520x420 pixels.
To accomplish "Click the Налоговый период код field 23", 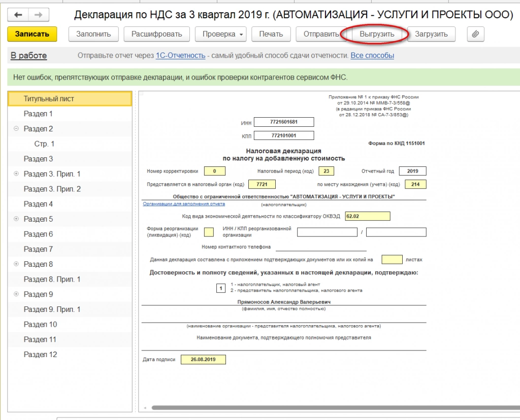I will (327, 171).
